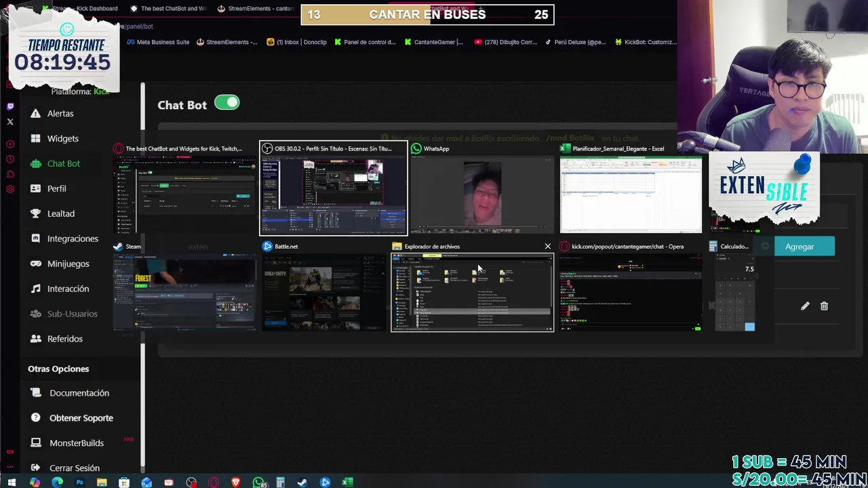
Task: Open Documentación under Otras Opciones
Action: click(71, 393)
